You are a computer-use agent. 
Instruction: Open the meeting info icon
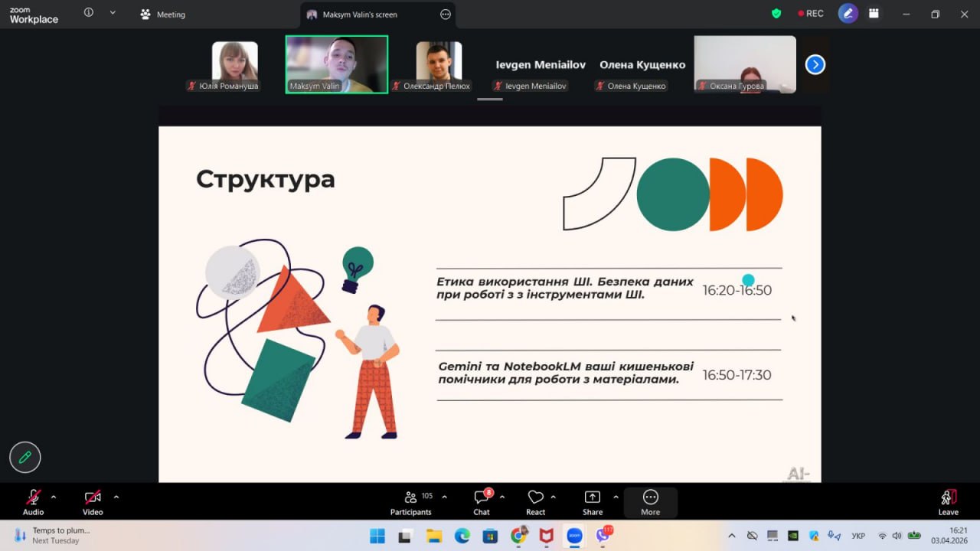pos(89,13)
